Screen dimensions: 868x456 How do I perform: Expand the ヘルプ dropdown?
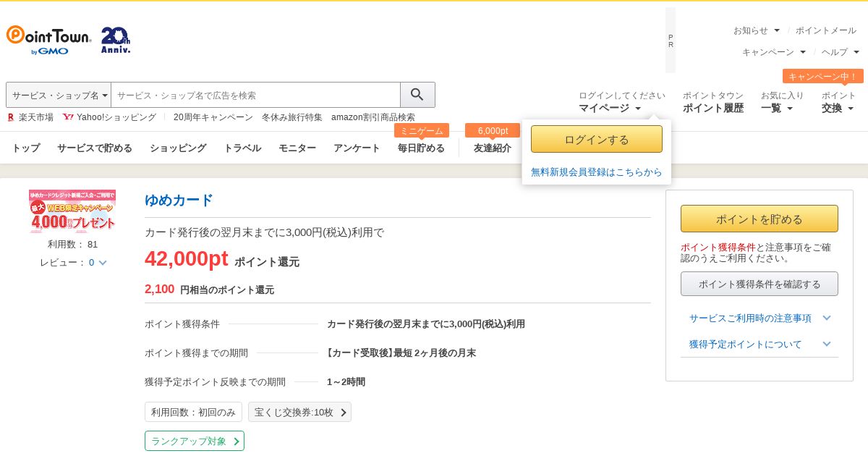(841, 52)
